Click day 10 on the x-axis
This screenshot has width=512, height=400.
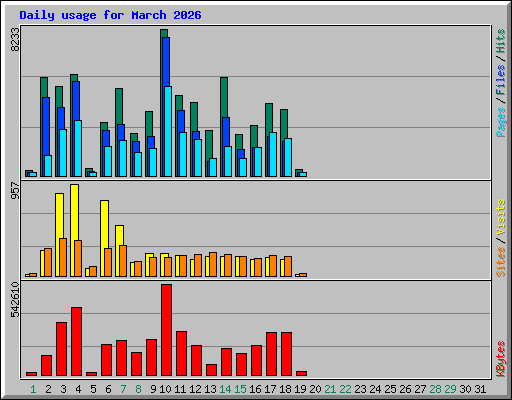165,389
